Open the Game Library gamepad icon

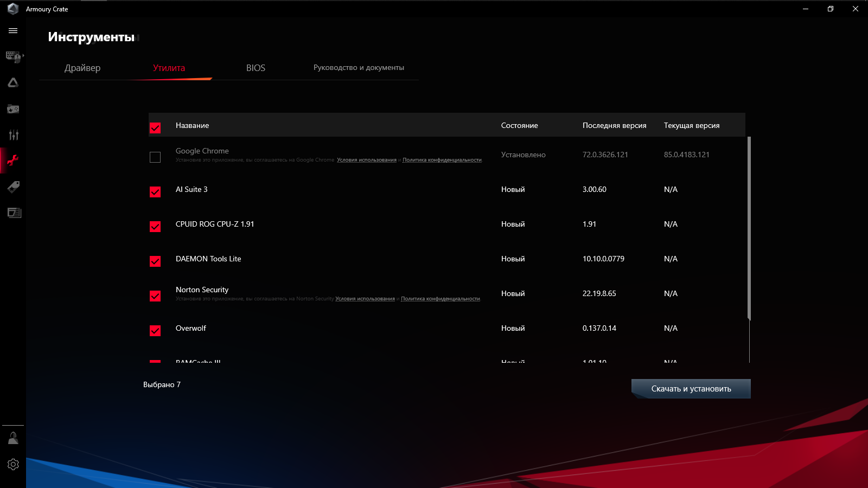(x=13, y=109)
